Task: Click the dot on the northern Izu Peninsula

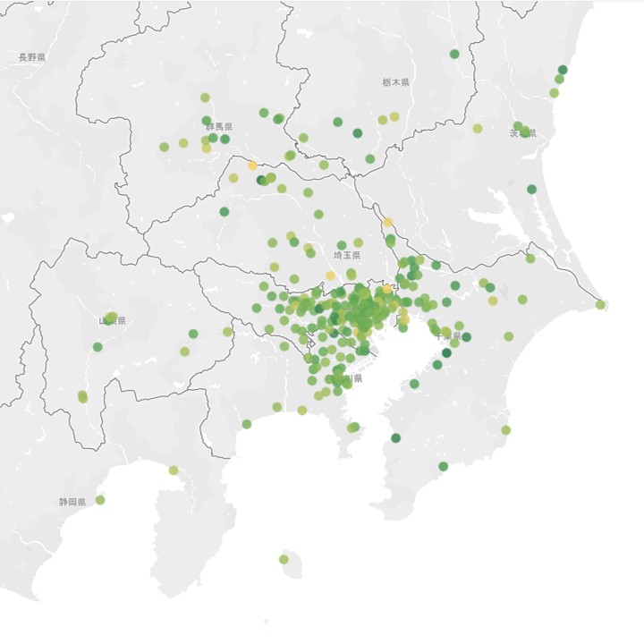Action: pos(174,470)
